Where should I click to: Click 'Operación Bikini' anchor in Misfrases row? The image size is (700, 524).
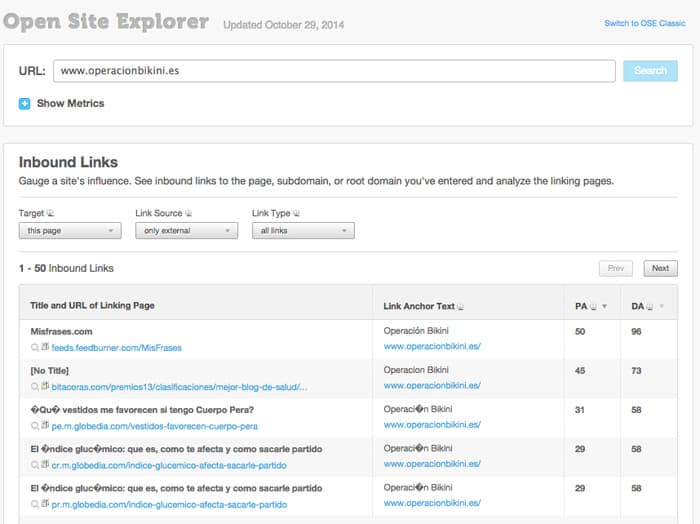click(416, 331)
